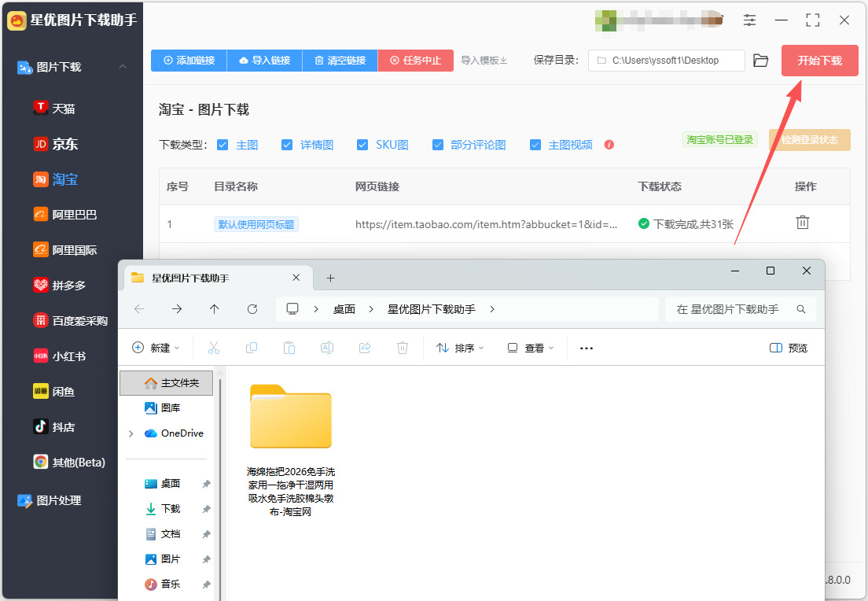Navigate up one folder level in explorer
The image size is (868, 601).
(214, 309)
